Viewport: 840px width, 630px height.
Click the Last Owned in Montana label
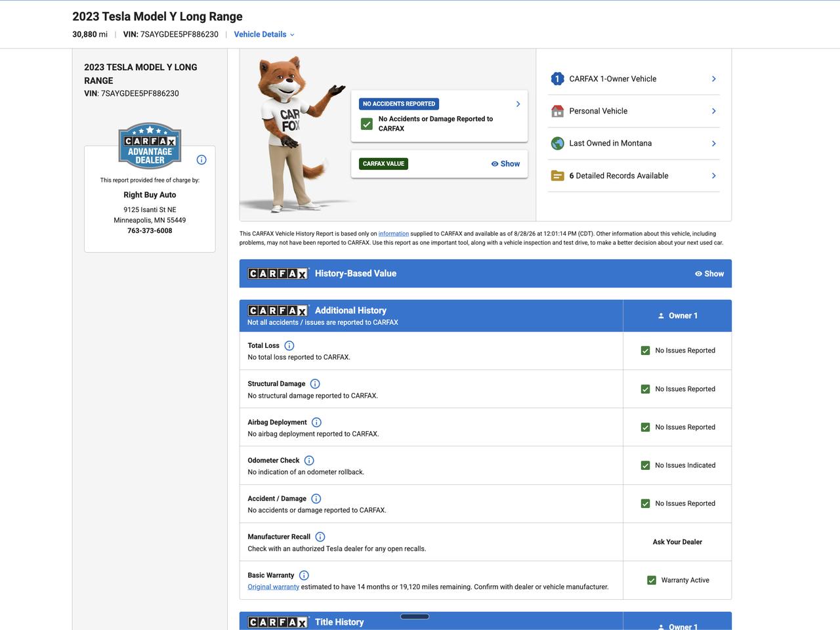(610, 143)
